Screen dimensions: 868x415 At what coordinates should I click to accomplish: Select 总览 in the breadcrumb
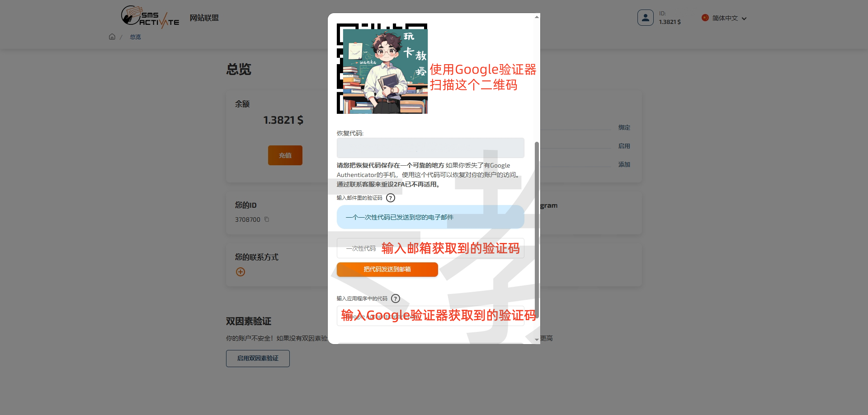134,37
